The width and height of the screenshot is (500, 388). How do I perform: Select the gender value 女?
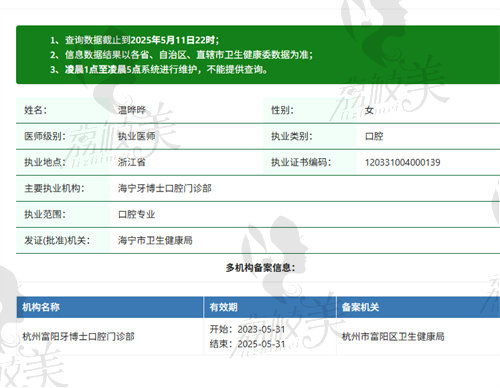pyautogui.click(x=369, y=110)
